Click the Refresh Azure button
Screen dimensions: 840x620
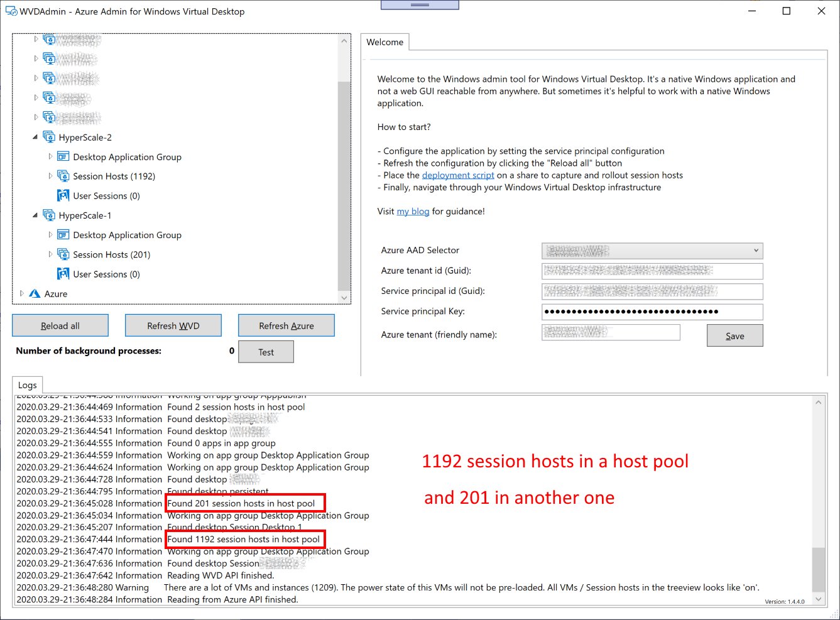pyautogui.click(x=286, y=325)
